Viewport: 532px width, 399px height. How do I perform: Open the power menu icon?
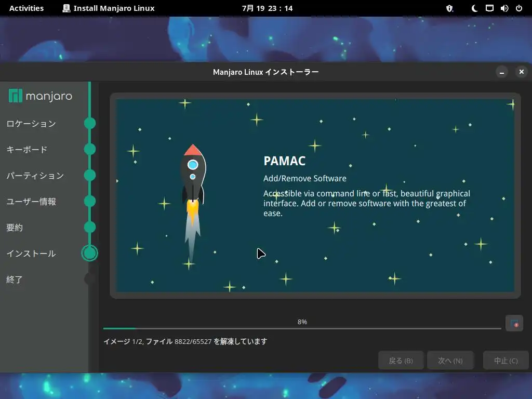tap(519, 8)
